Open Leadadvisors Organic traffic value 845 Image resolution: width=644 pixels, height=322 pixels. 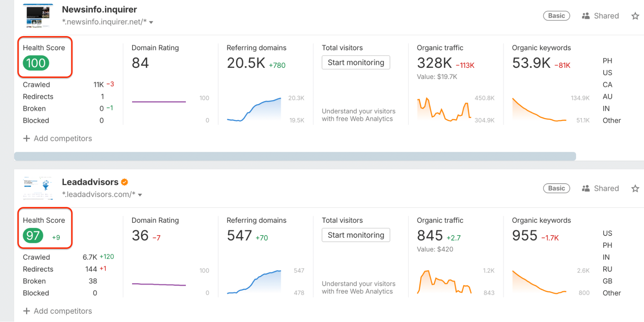(x=430, y=236)
